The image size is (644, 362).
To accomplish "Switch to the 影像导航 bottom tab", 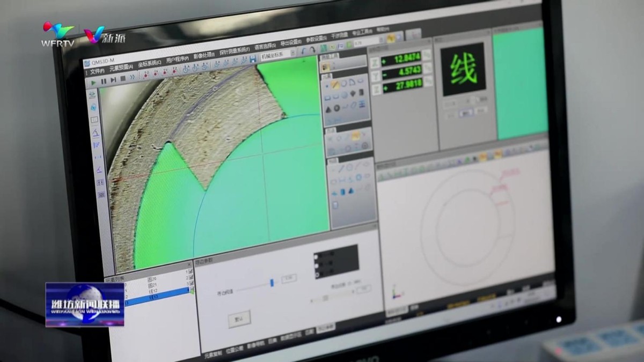I will click(255, 346).
